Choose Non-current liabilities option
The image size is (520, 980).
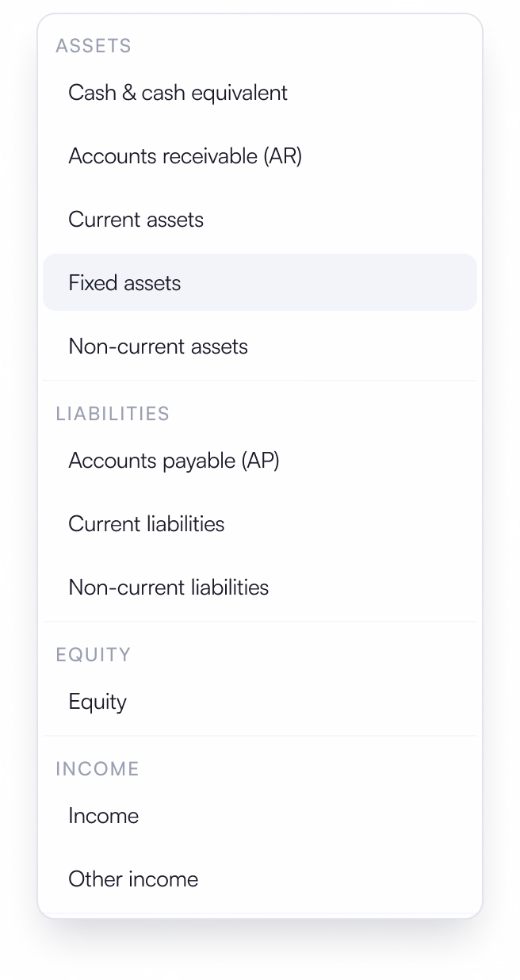pyautogui.click(x=260, y=588)
